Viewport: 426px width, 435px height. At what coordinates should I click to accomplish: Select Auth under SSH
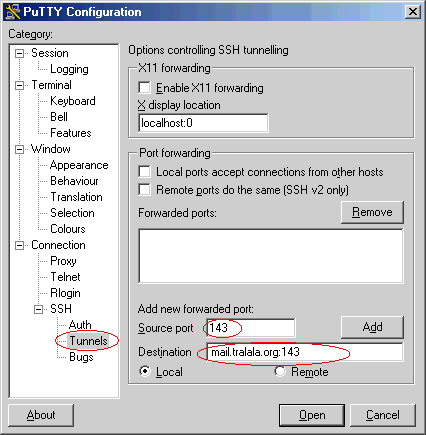coord(80,325)
